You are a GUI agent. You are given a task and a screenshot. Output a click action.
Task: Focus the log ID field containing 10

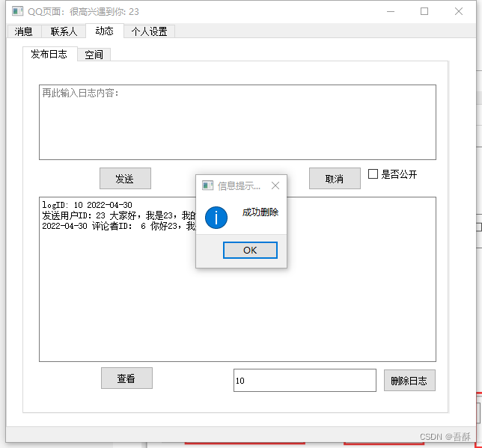[x=305, y=381]
